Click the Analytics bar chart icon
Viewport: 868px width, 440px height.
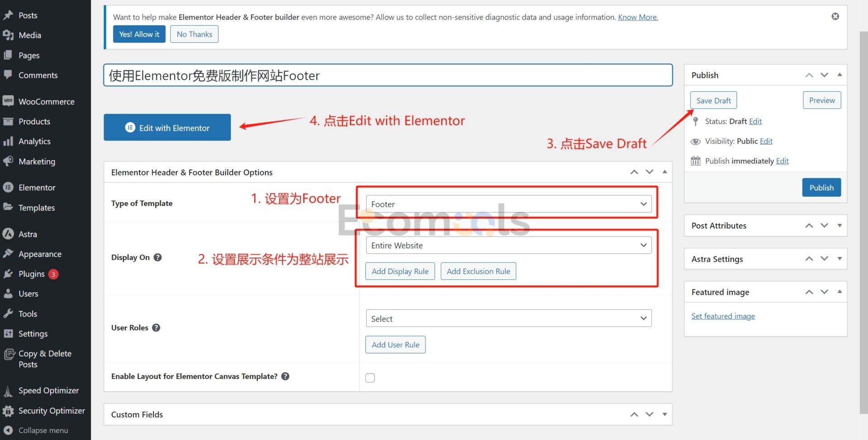pyautogui.click(x=8, y=141)
